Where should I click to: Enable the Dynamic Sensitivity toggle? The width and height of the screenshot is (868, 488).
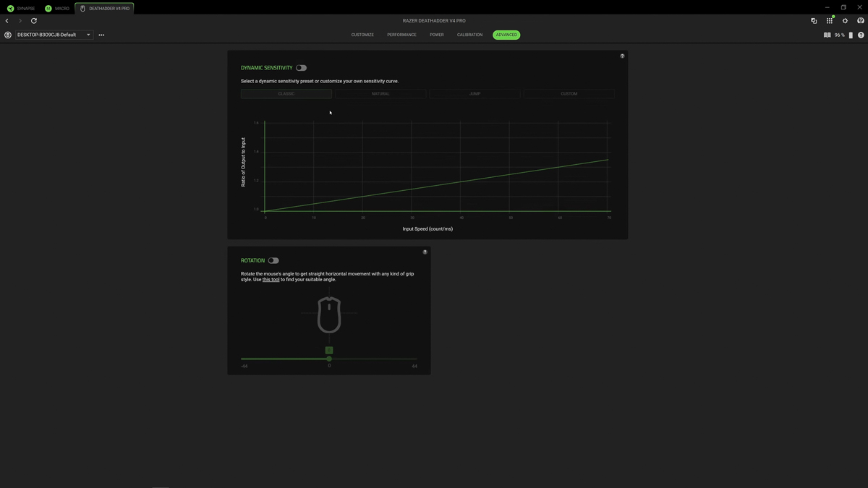tap(301, 68)
